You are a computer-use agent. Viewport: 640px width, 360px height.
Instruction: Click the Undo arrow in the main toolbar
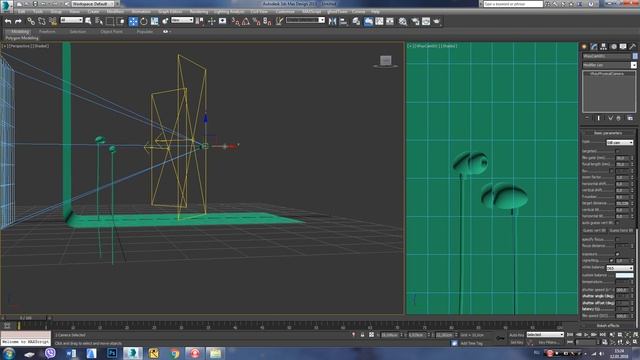click(8, 21)
